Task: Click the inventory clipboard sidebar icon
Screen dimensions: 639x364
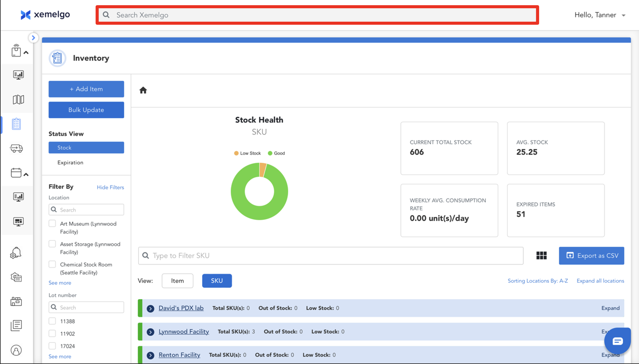Action: (x=16, y=124)
